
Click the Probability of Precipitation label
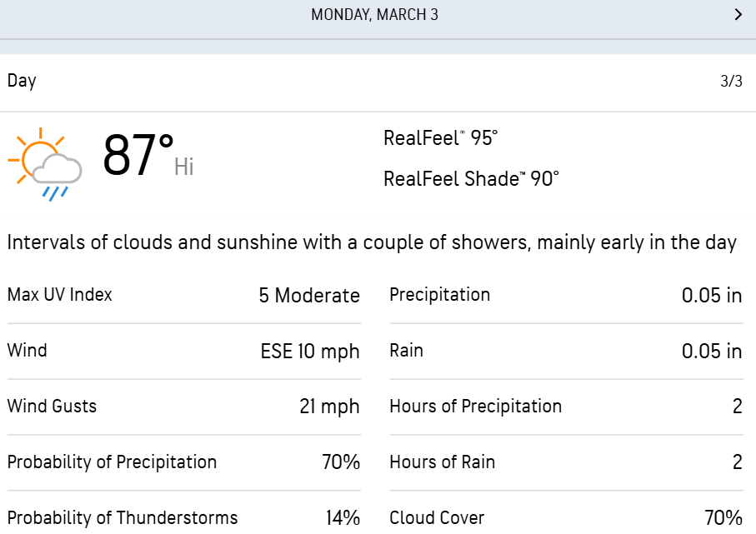click(x=112, y=462)
